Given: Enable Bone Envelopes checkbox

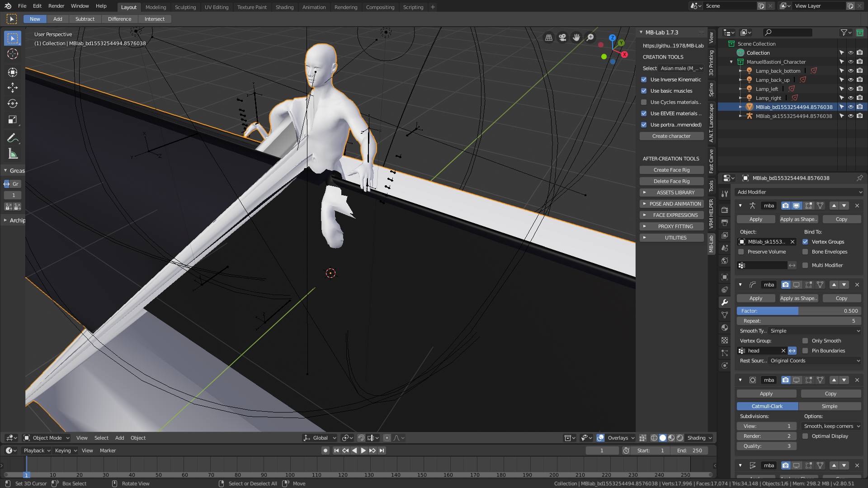Looking at the screenshot, I should point(805,252).
